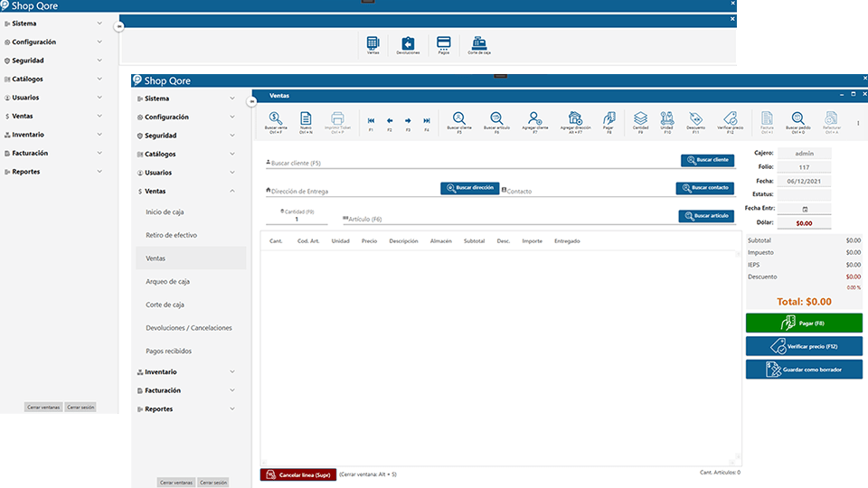Image resolution: width=868 pixels, height=488 pixels.
Task: Create a new sale with Nuevo icon
Action: (x=306, y=122)
